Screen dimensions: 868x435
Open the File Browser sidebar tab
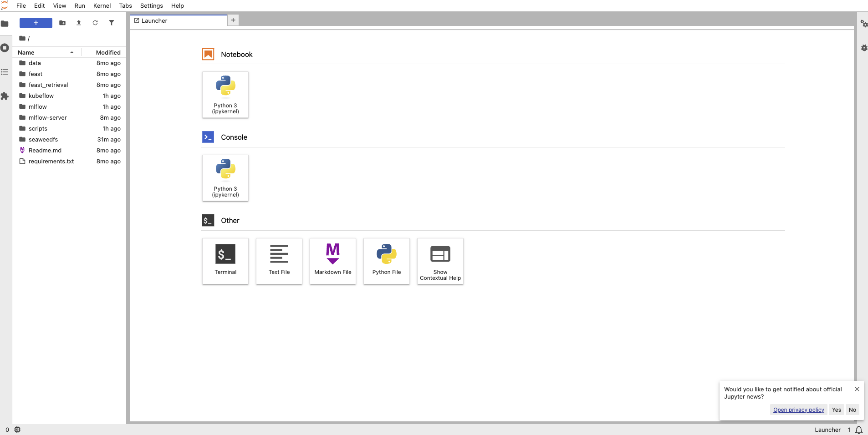pos(5,24)
